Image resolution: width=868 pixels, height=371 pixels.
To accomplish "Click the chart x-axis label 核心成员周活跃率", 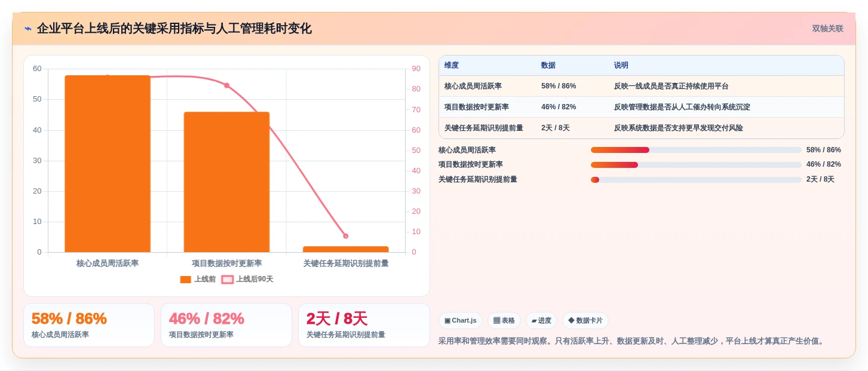I will pyautogui.click(x=108, y=263).
